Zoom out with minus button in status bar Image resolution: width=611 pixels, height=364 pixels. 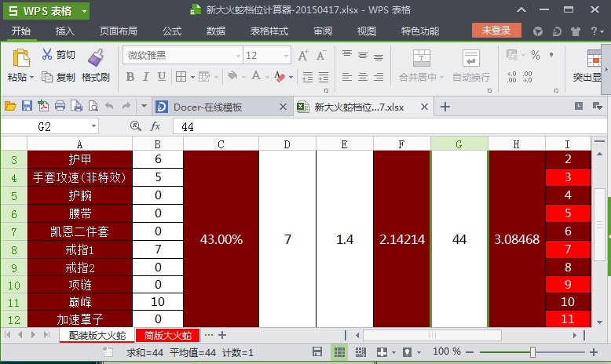470,352
